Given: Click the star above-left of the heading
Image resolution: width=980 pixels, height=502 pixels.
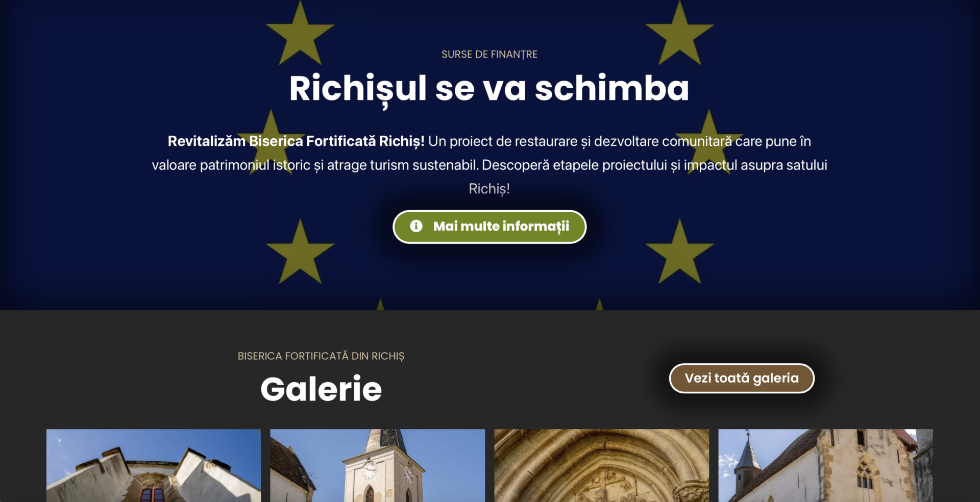Looking at the screenshot, I should [x=300, y=33].
